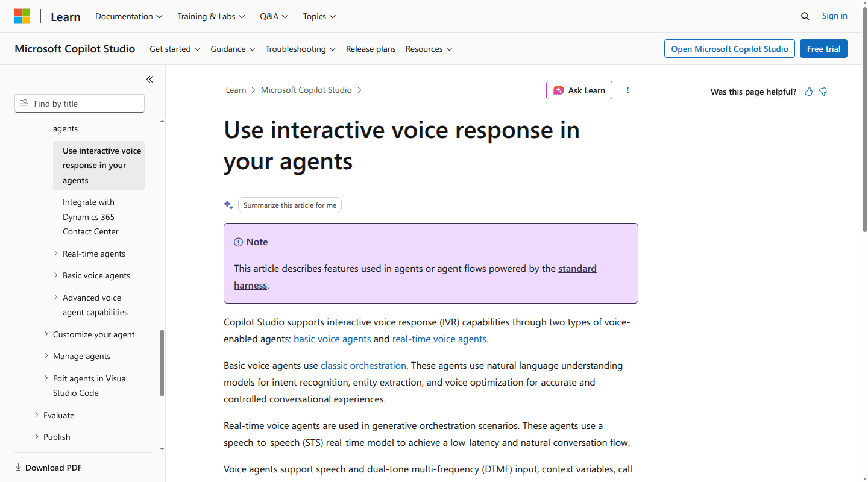Click the thumbs down feedback icon

(823, 92)
